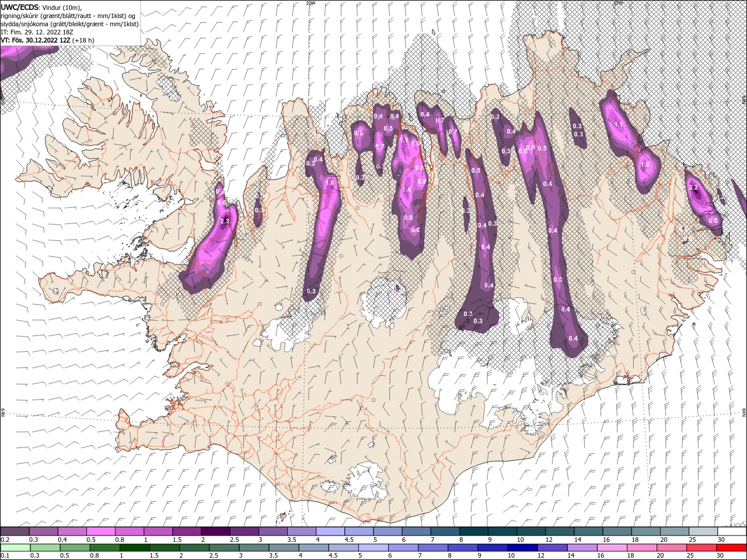
Task: Click the '(+18 h)' forecast offset text
Action: pyautogui.click(x=83, y=40)
